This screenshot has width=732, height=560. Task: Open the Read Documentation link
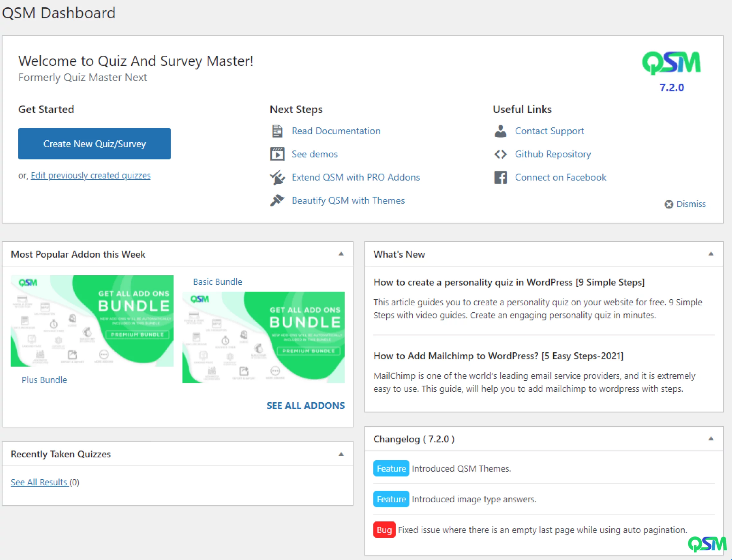click(336, 131)
